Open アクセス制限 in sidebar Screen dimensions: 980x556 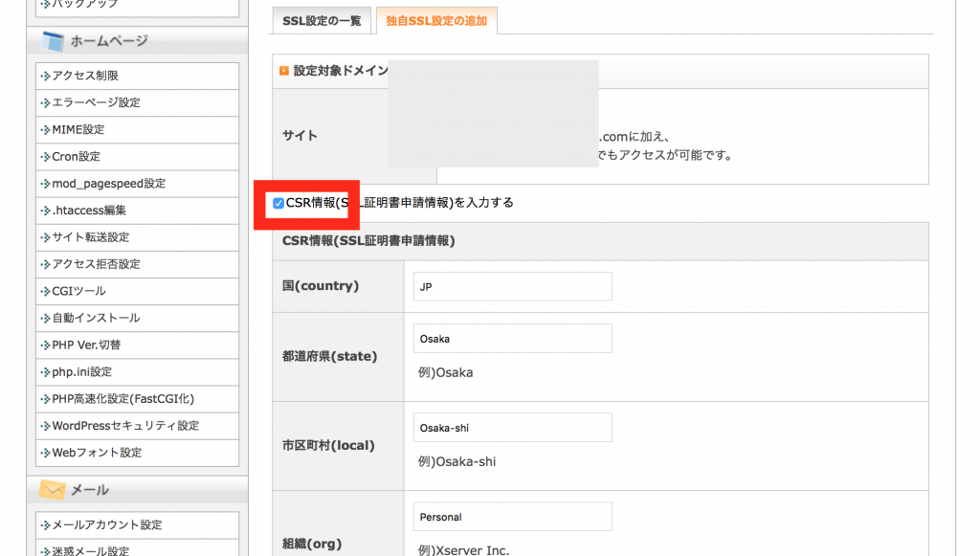pyautogui.click(x=85, y=76)
